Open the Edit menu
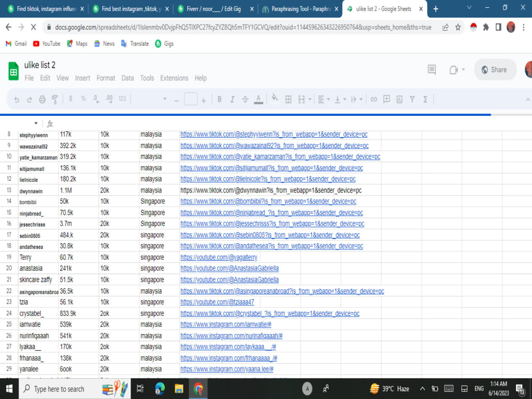 [45, 78]
